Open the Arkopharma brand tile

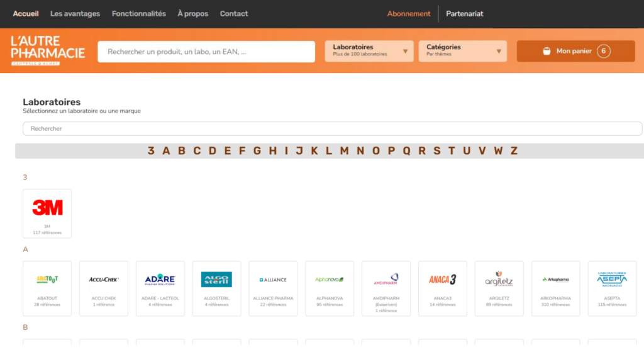[x=555, y=279]
